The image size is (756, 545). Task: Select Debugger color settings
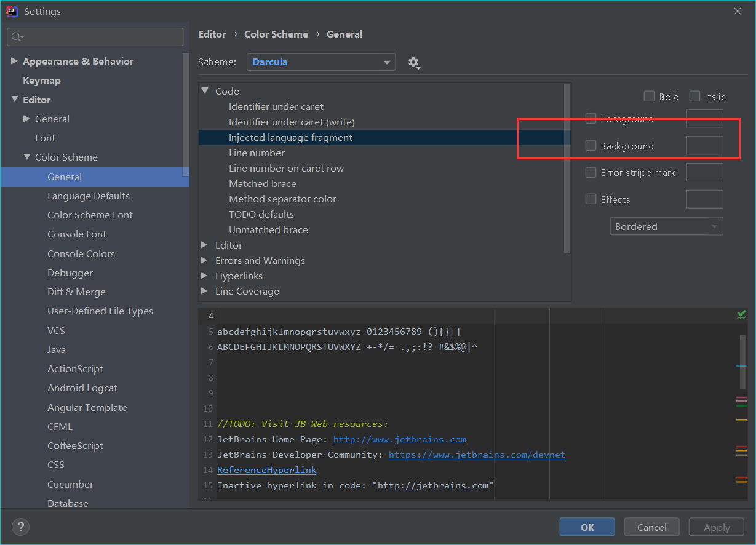point(70,273)
